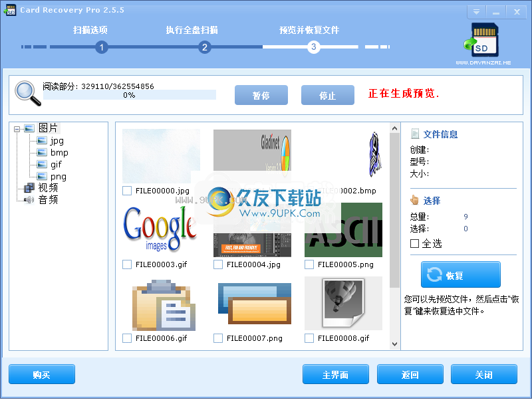The image size is (532, 404).
Task: Click the SD card logo icon
Action: point(481,41)
